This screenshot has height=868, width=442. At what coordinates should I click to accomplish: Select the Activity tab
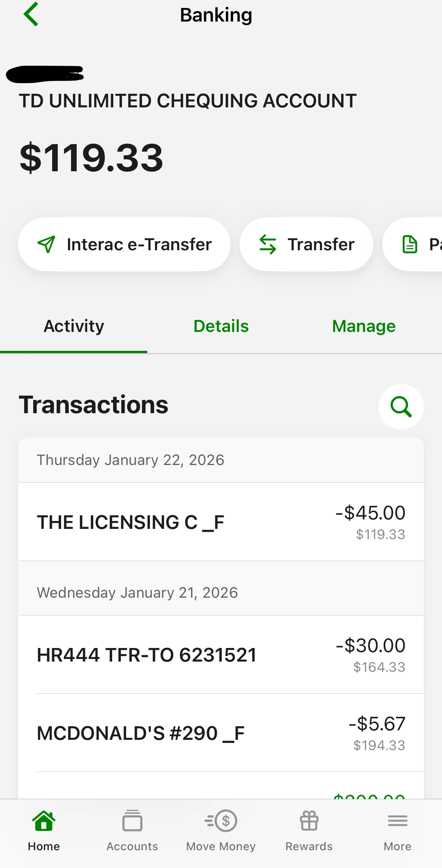pos(74,326)
